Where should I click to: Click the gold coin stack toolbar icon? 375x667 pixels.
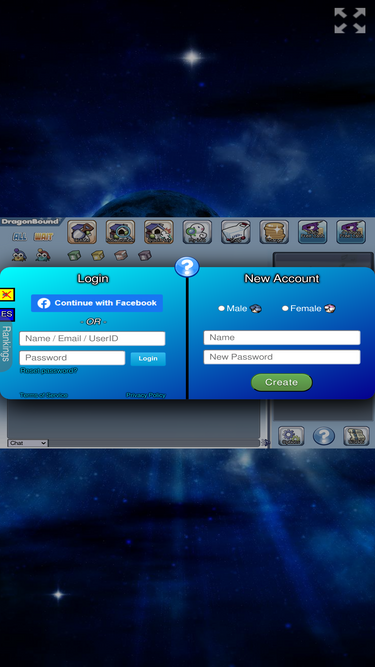tap(274, 232)
